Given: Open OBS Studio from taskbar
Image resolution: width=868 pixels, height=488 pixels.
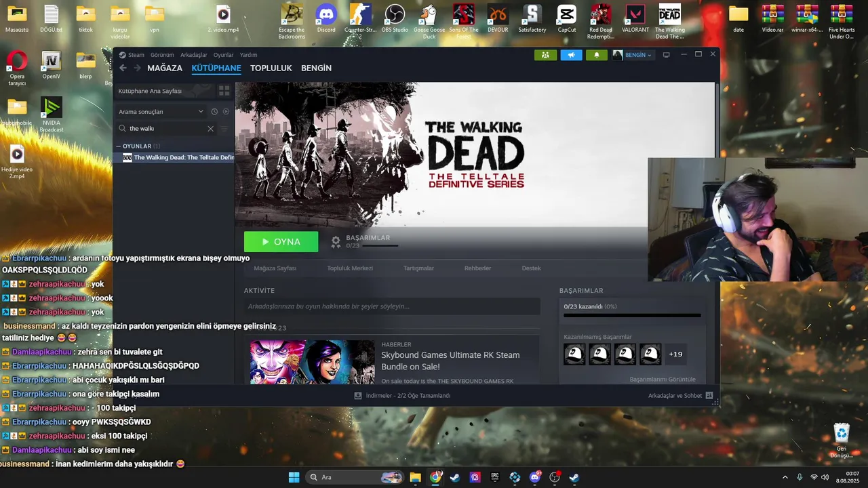Looking at the screenshot, I should coord(555,477).
